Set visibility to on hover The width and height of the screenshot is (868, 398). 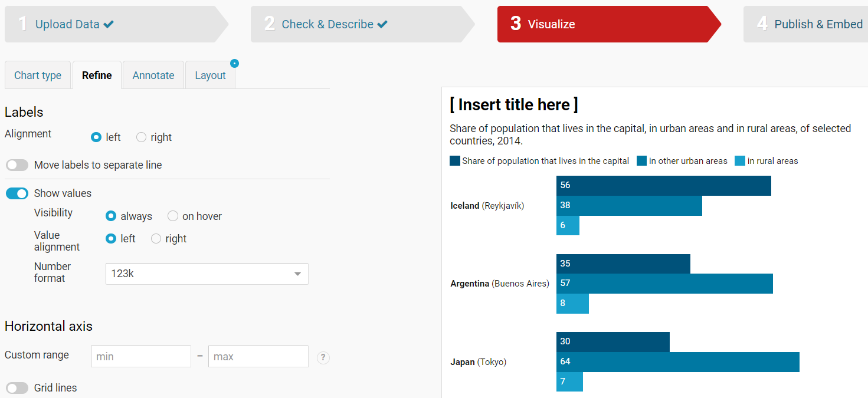coord(173,216)
